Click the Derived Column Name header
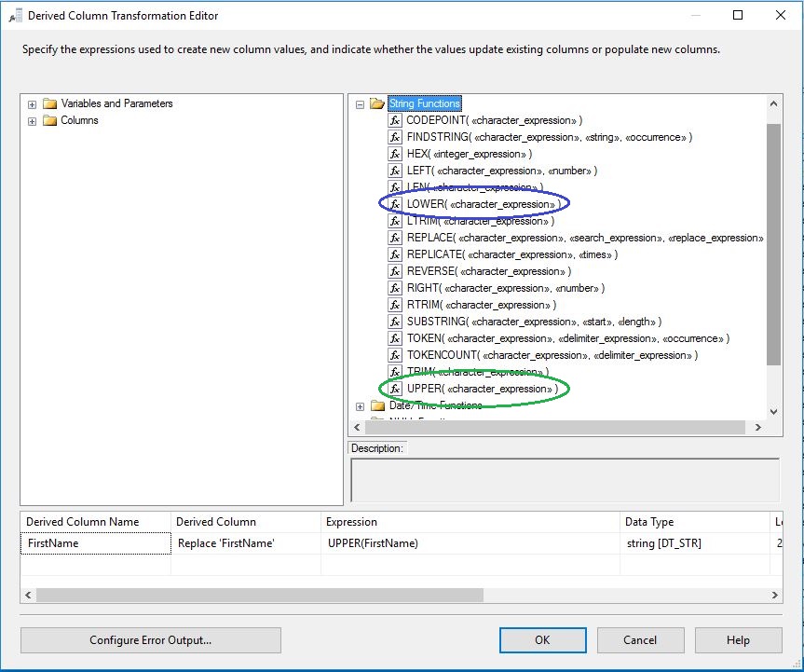 tap(96, 522)
